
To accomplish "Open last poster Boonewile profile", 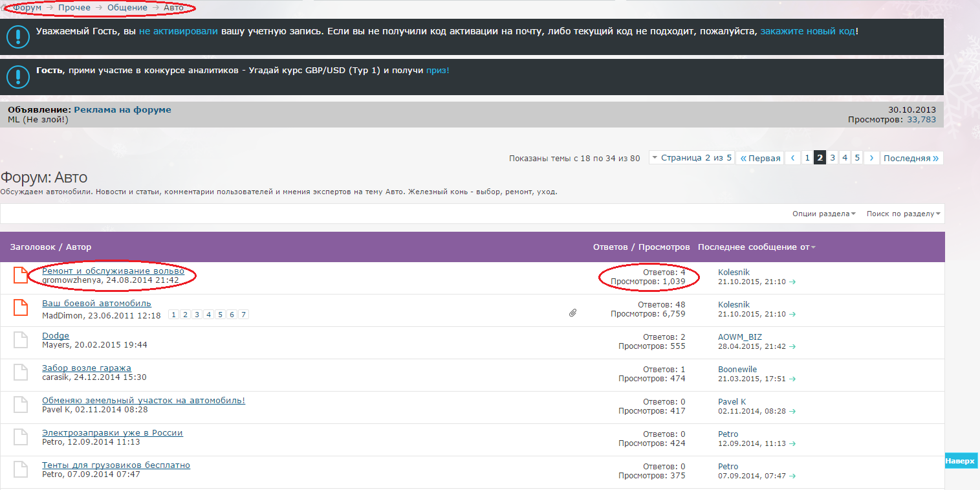I will (x=737, y=370).
